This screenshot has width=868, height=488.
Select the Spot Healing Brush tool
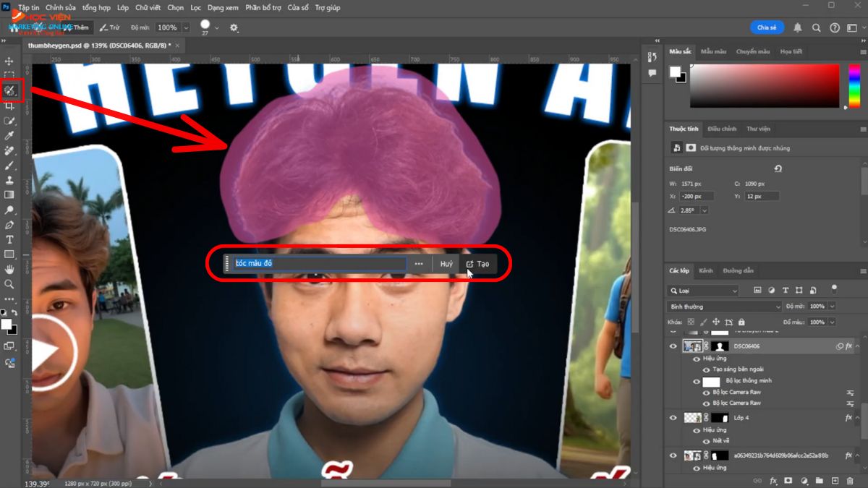coord(9,150)
